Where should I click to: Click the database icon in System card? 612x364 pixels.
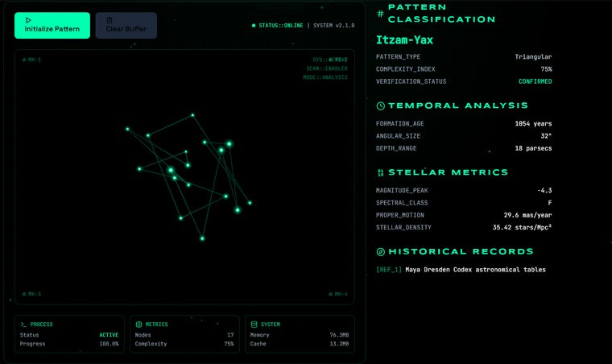254,325
